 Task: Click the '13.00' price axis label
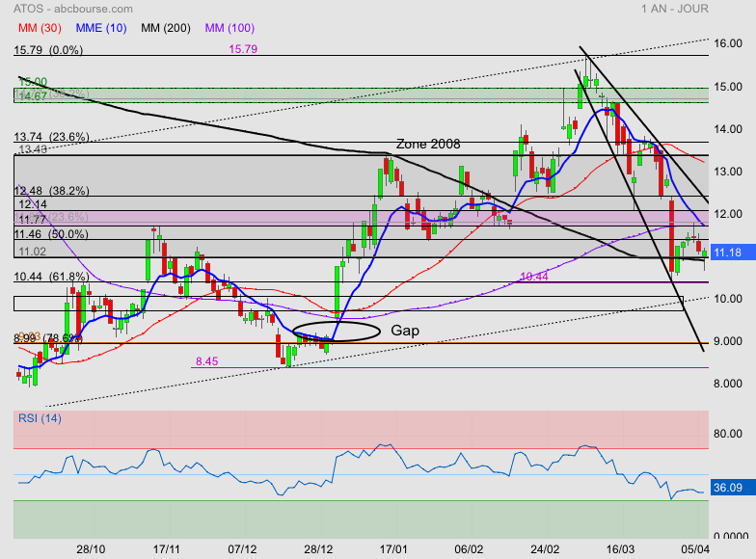(728, 172)
